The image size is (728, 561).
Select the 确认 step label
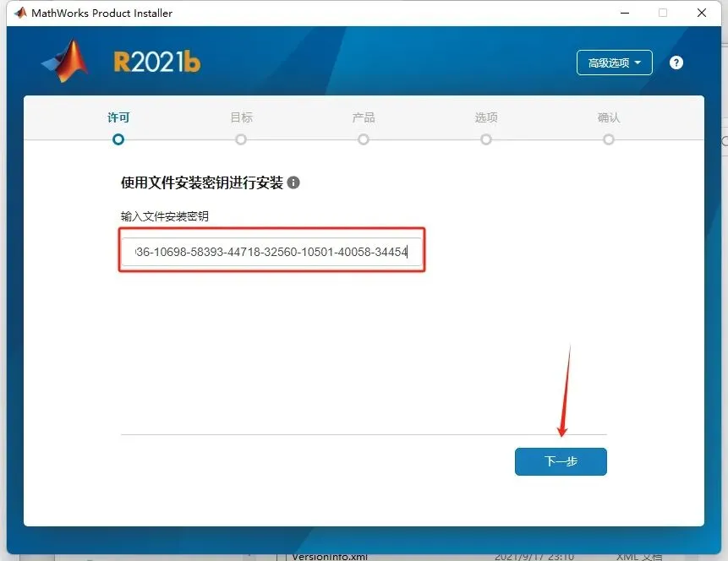[609, 117]
